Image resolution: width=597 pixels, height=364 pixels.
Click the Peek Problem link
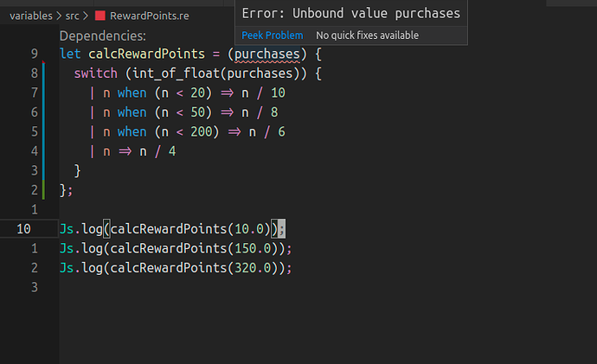[272, 35]
